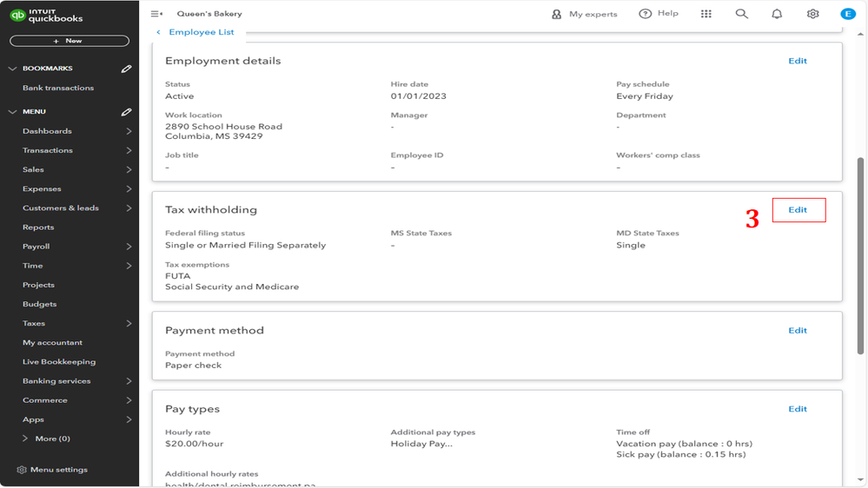Open Reports in the sidebar menu

point(38,228)
